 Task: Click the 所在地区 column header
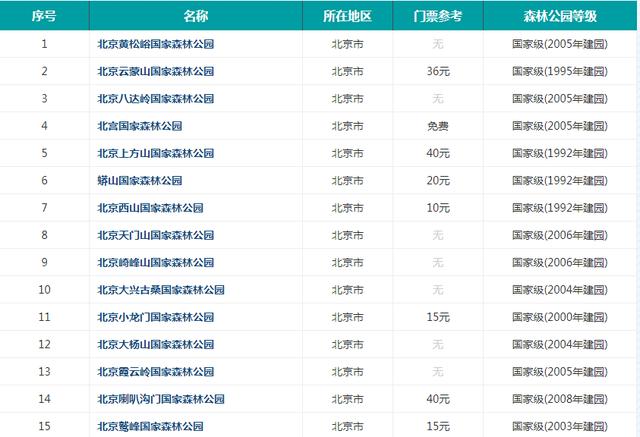click(x=347, y=16)
